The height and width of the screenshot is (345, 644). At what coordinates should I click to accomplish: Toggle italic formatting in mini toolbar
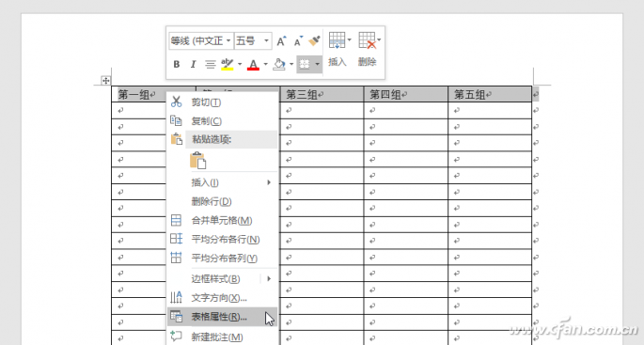click(x=193, y=65)
